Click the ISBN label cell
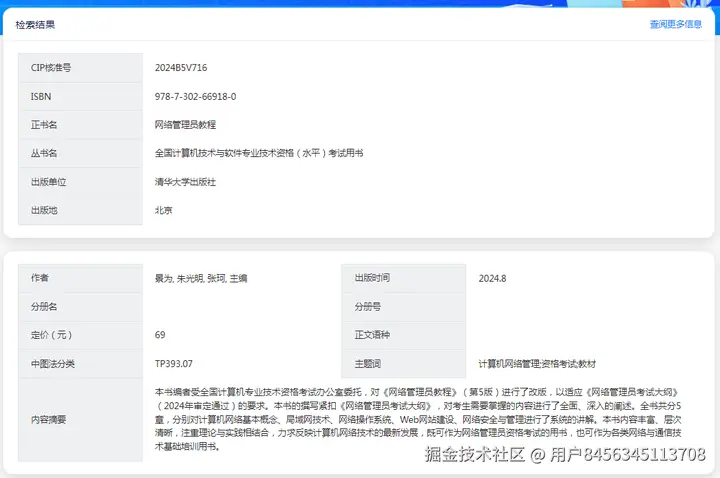The height and width of the screenshot is (478, 720). click(x=80, y=96)
